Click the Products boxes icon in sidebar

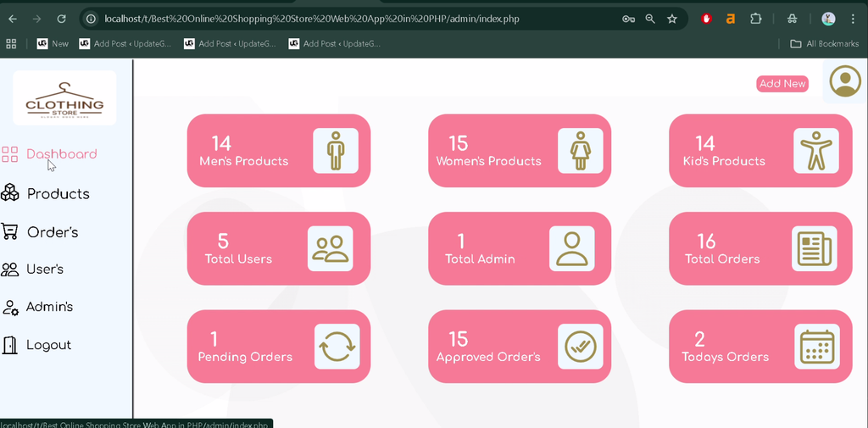(x=9, y=192)
